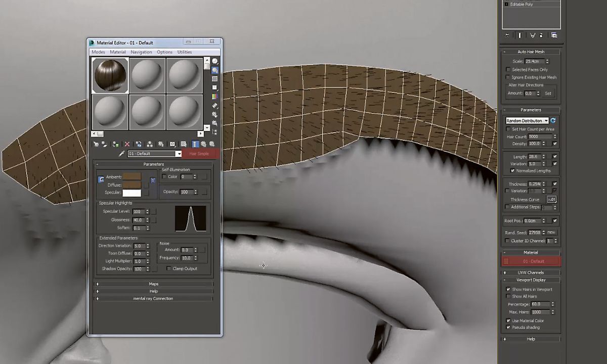The width and height of the screenshot is (607, 364).
Task: Click the red Reset Map/Material X icon
Action: click(127, 144)
